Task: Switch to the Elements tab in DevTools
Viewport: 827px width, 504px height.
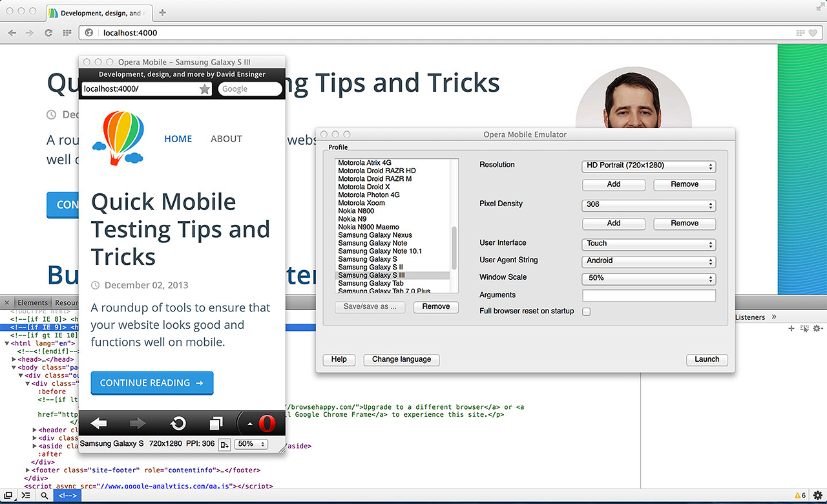Action: point(32,302)
